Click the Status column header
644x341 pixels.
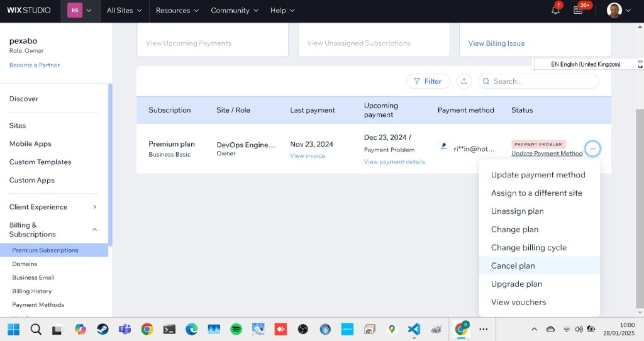pyautogui.click(x=522, y=110)
